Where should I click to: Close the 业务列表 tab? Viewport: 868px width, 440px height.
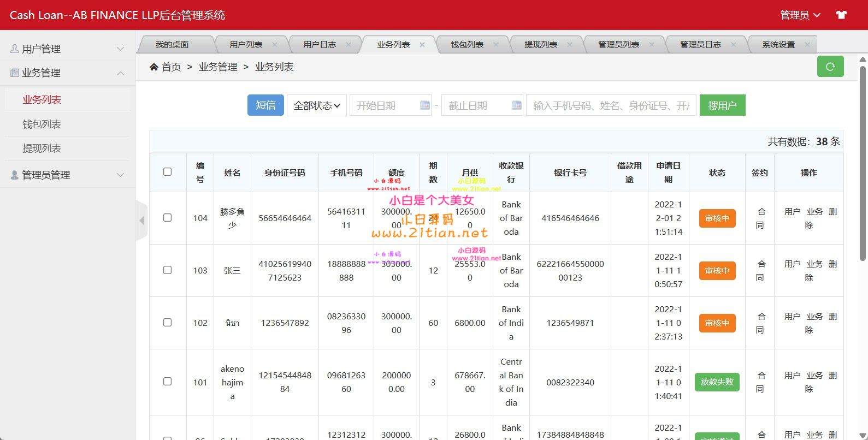click(x=422, y=45)
